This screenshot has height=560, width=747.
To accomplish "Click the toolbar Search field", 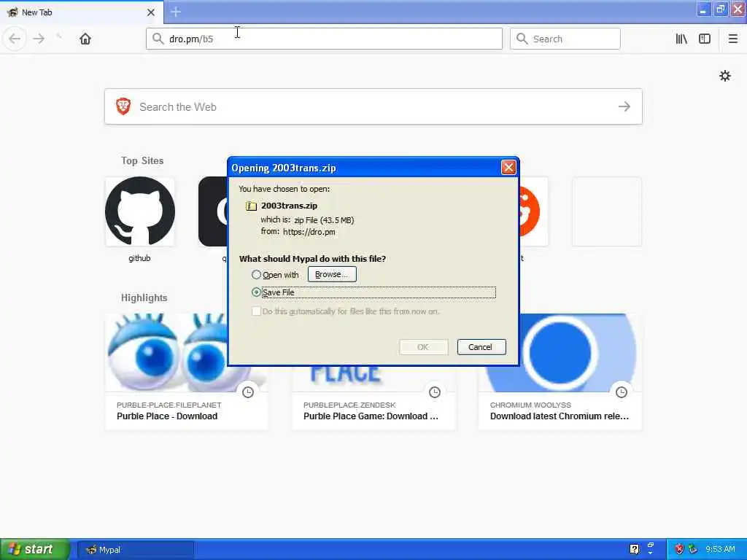I will pyautogui.click(x=565, y=39).
